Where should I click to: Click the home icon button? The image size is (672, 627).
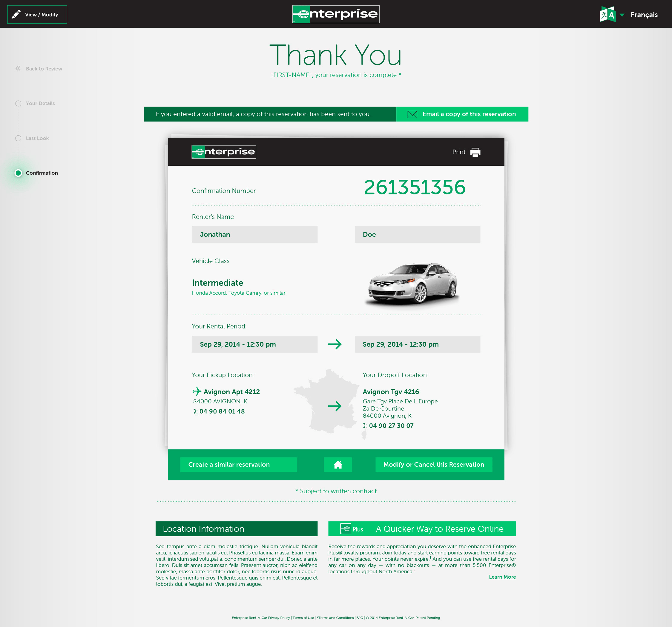[x=338, y=465]
